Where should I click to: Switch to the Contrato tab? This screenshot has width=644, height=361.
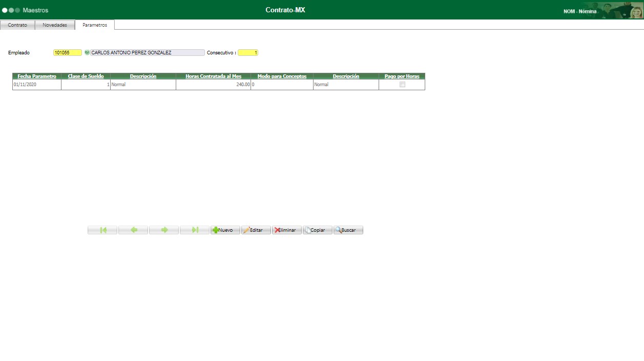click(17, 25)
